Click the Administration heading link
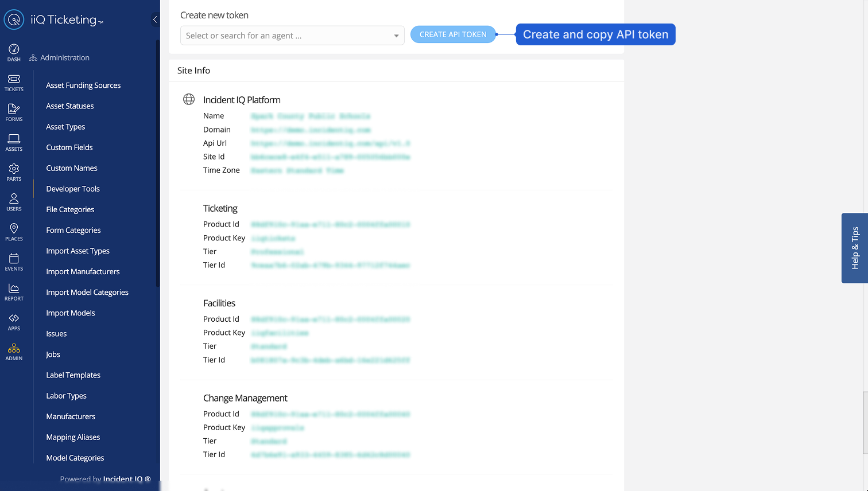Image resolution: width=868 pixels, height=491 pixels. [65, 58]
